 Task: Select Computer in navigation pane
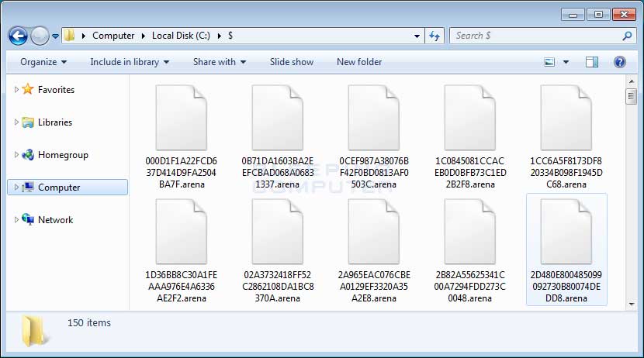coord(59,188)
